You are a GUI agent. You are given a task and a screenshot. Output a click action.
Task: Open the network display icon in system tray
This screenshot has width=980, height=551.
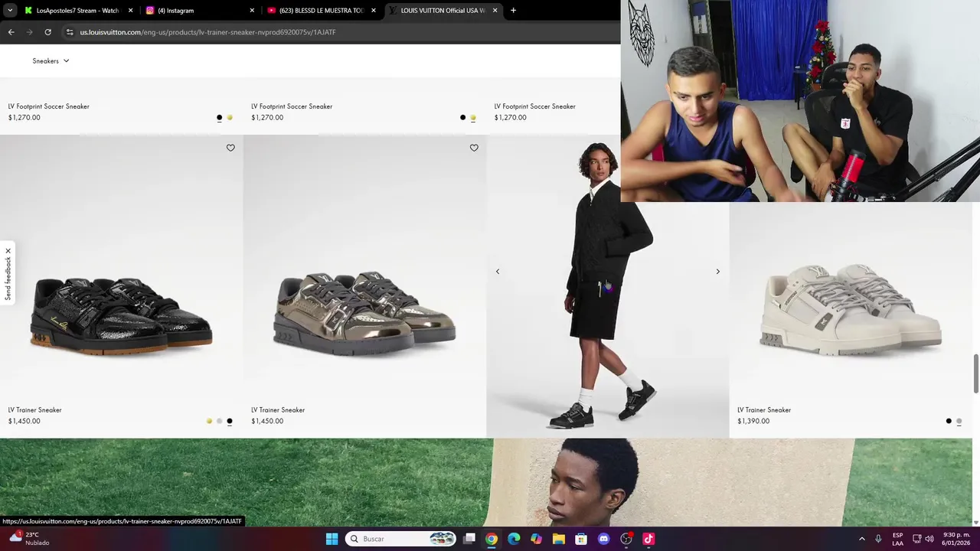(916, 539)
